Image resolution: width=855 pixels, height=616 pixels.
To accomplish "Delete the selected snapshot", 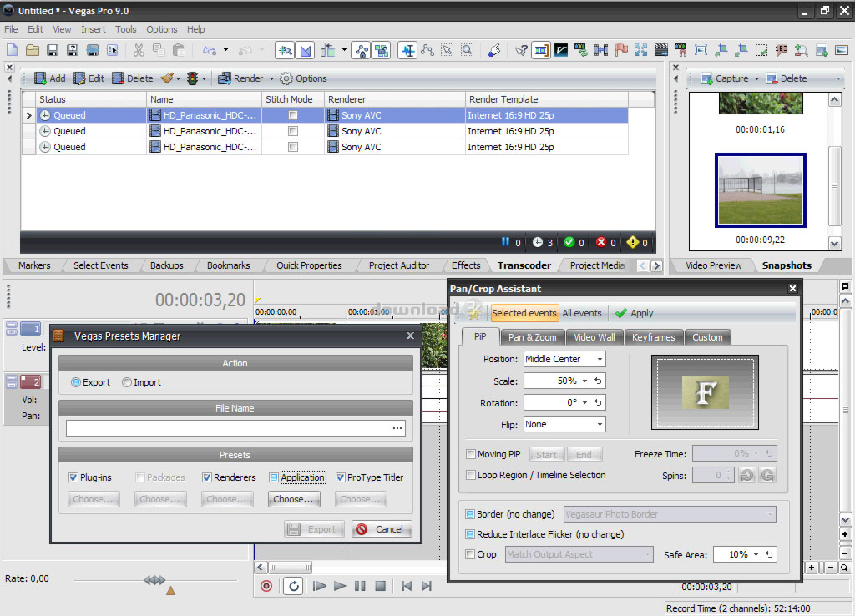I will (786, 79).
